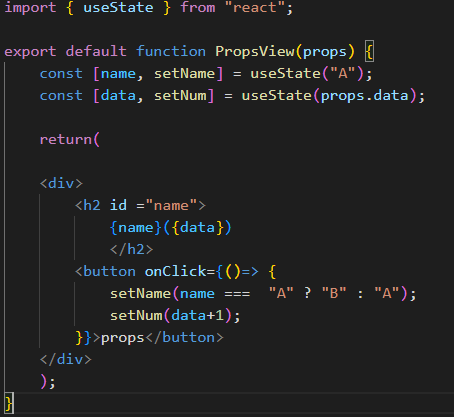Click the imported 'useState' identifier on line one
This screenshot has width=454, height=417.
point(118,7)
